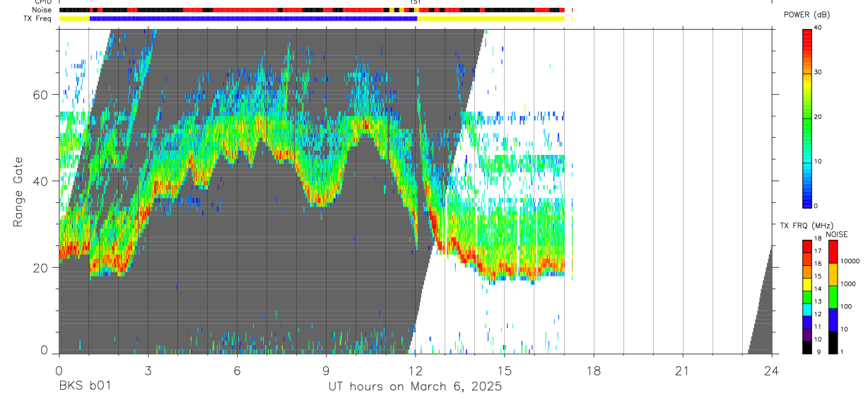
Task: Click the "UT hours on March 6, 2025" label
Action: 415,387
